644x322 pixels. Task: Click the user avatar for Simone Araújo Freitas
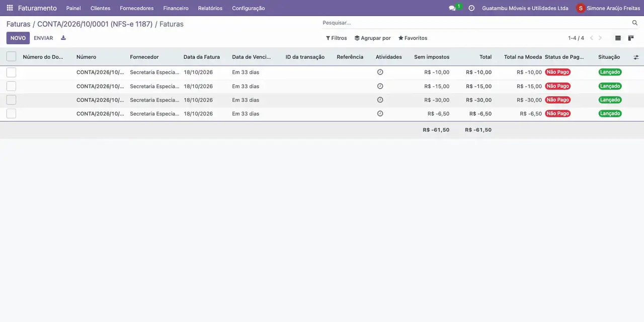581,8
